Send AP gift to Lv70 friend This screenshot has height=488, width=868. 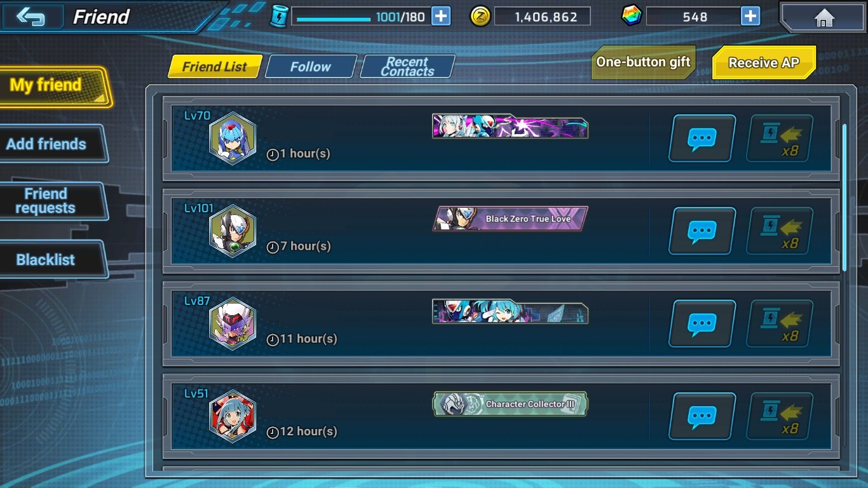pyautogui.click(x=780, y=138)
